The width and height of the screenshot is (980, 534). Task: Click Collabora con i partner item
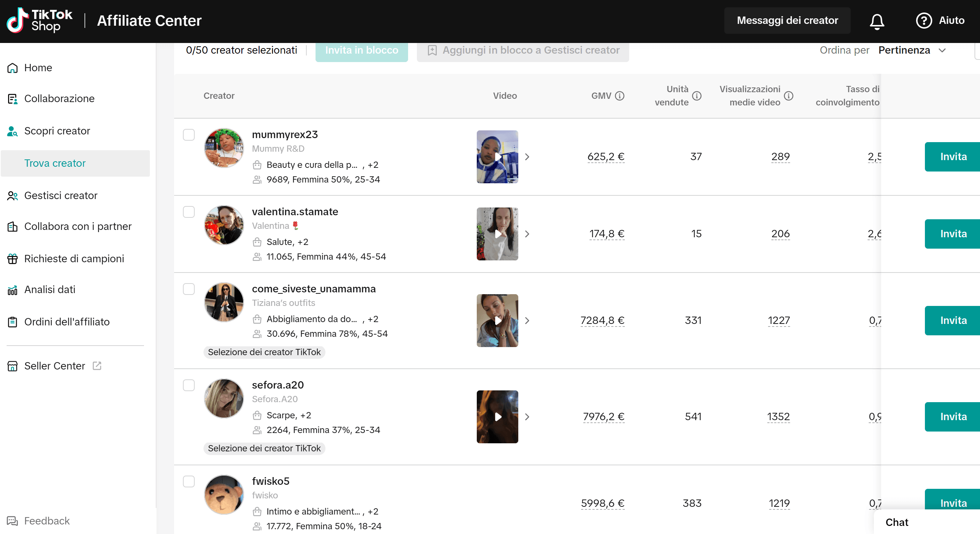pyautogui.click(x=78, y=226)
